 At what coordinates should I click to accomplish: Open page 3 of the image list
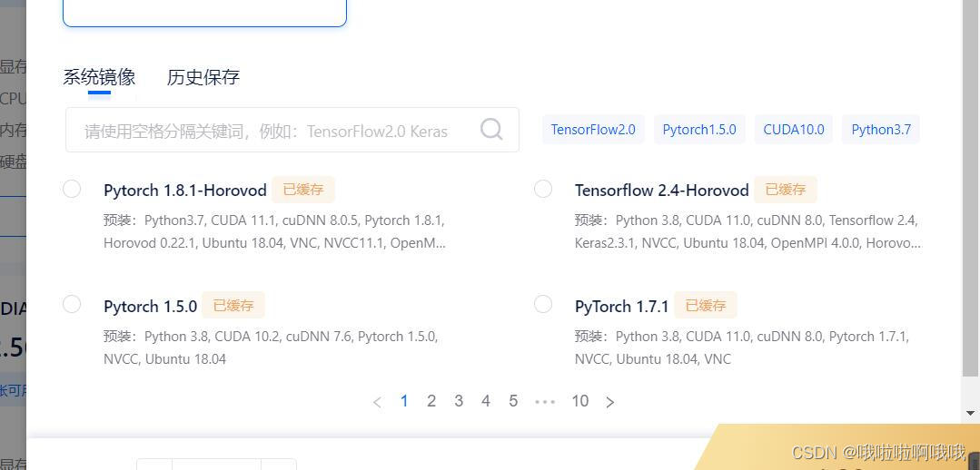459,401
